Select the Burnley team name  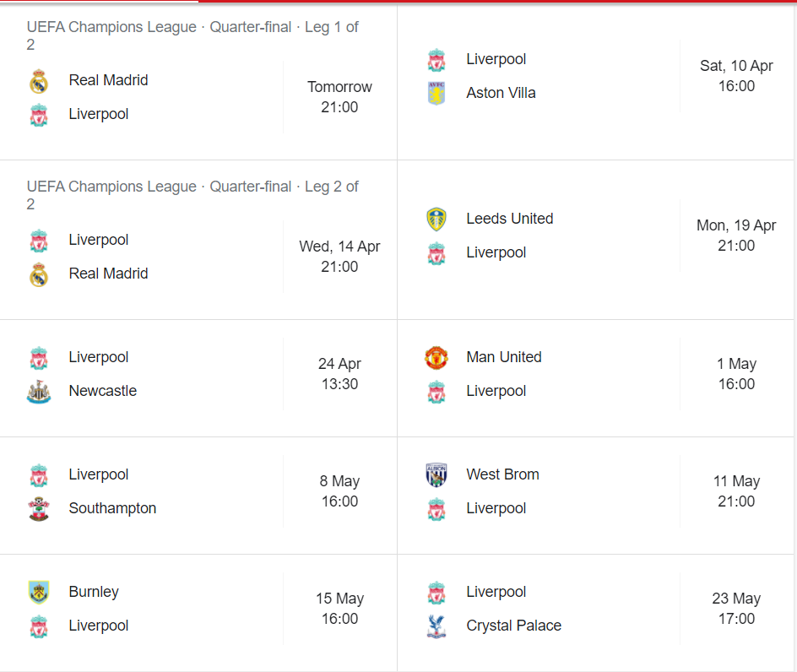pyautogui.click(x=94, y=592)
